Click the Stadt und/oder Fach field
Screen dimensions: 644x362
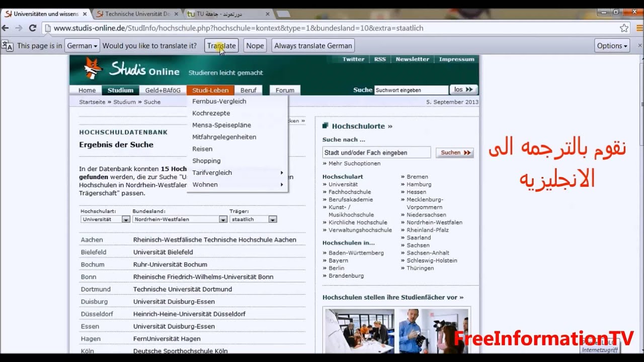[x=376, y=152]
